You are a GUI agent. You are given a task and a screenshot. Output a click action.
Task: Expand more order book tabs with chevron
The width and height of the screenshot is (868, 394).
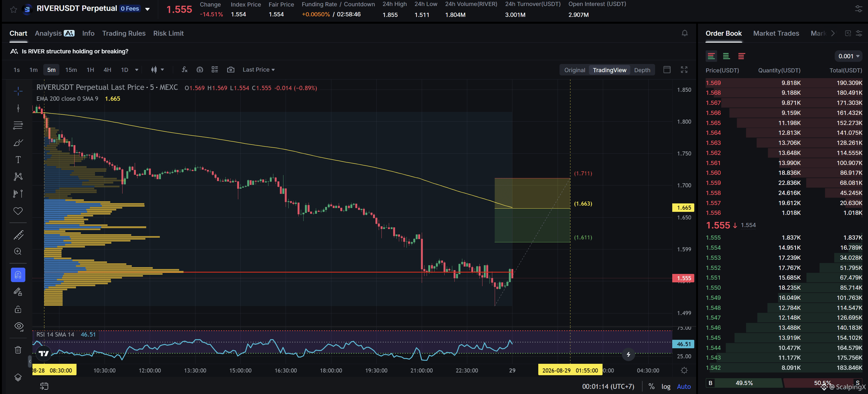click(x=833, y=33)
